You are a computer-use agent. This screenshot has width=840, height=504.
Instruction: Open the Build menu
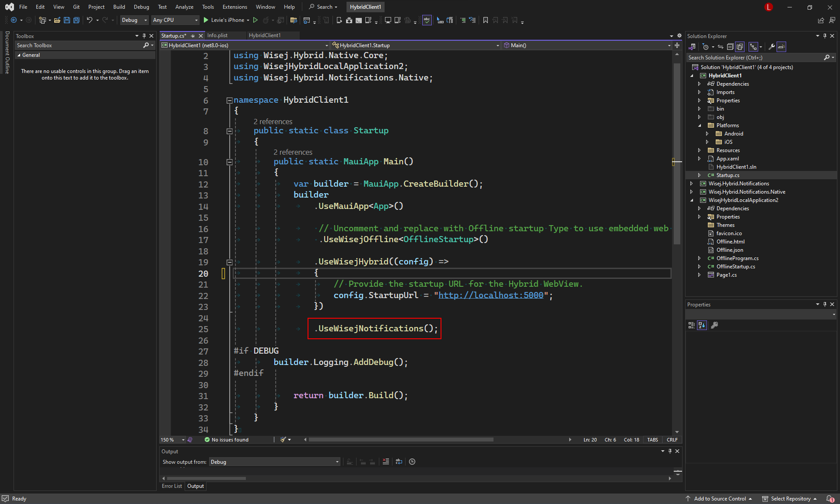coord(119,7)
